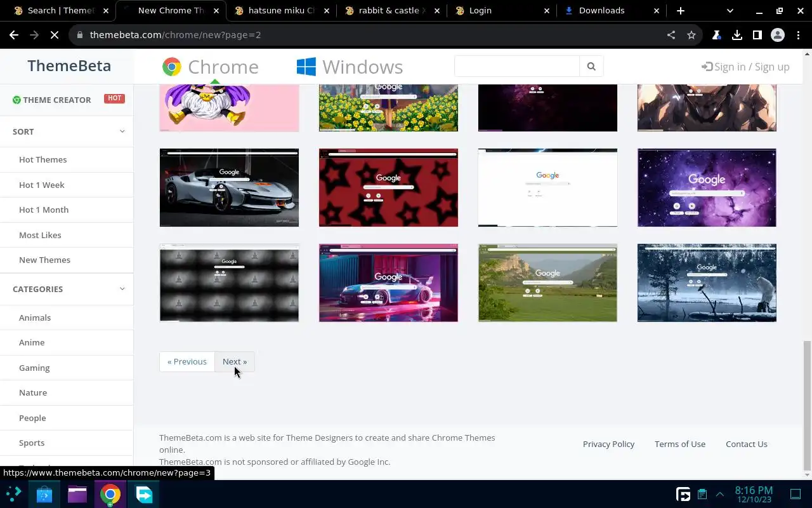This screenshot has width=812, height=508.
Task: Open the tab search chevron
Action: coord(730,11)
